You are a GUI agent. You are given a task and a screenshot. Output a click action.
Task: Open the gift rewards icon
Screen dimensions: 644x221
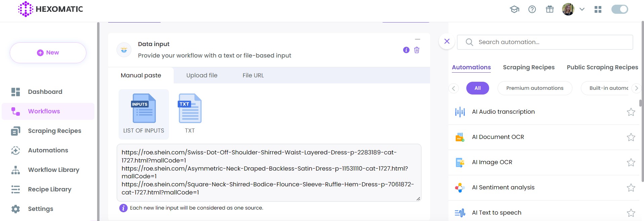point(550,9)
